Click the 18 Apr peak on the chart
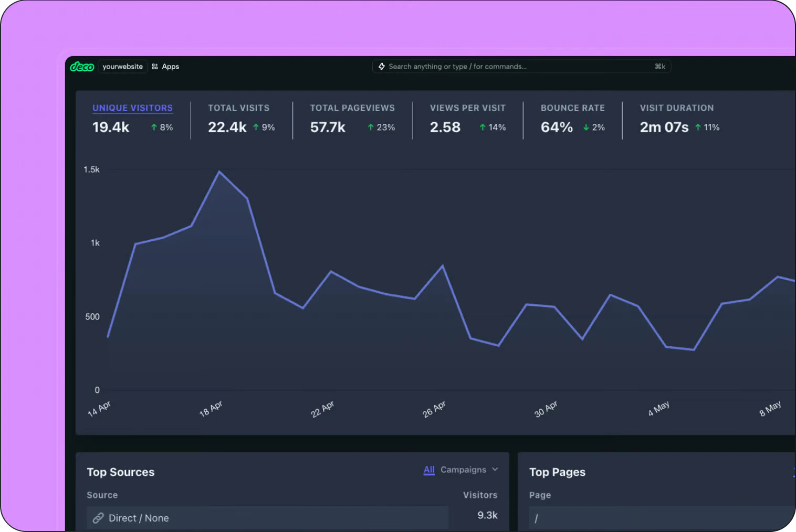This screenshot has width=796, height=532. point(219,172)
